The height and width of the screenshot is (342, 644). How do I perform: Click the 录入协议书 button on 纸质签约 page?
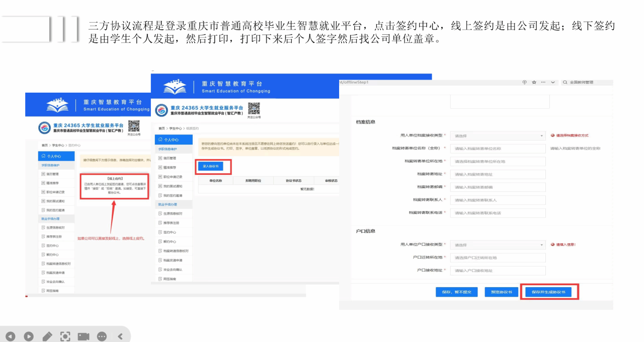click(x=211, y=166)
